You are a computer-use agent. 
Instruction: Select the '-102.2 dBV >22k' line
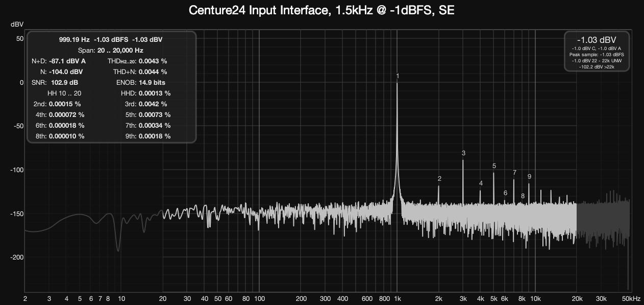597,66
